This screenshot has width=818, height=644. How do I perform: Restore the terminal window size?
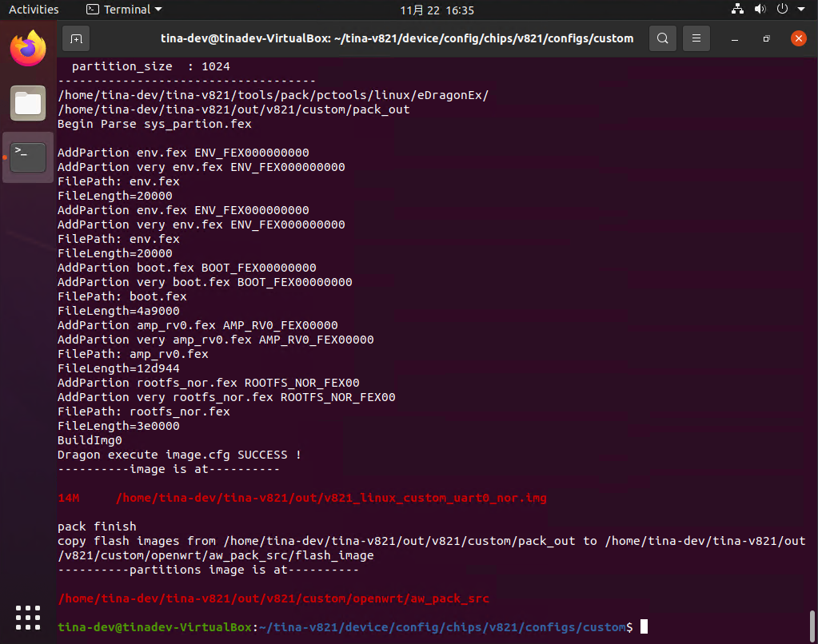766,38
